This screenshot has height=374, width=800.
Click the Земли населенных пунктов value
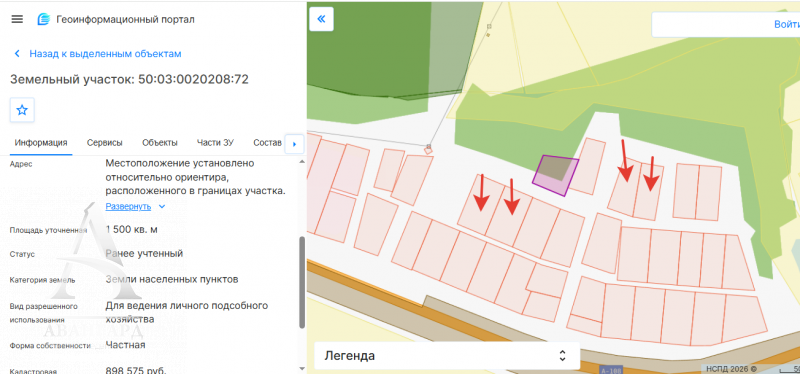click(x=172, y=279)
